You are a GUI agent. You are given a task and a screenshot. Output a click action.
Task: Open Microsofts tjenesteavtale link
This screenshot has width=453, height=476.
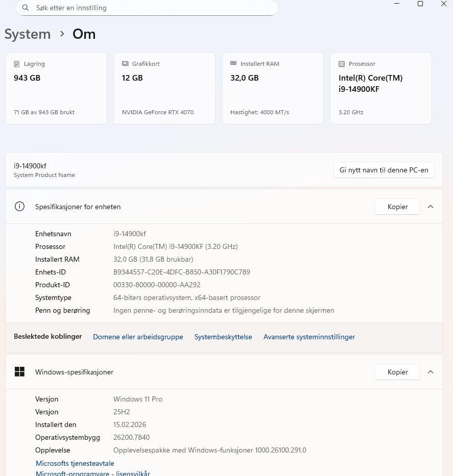75,463
